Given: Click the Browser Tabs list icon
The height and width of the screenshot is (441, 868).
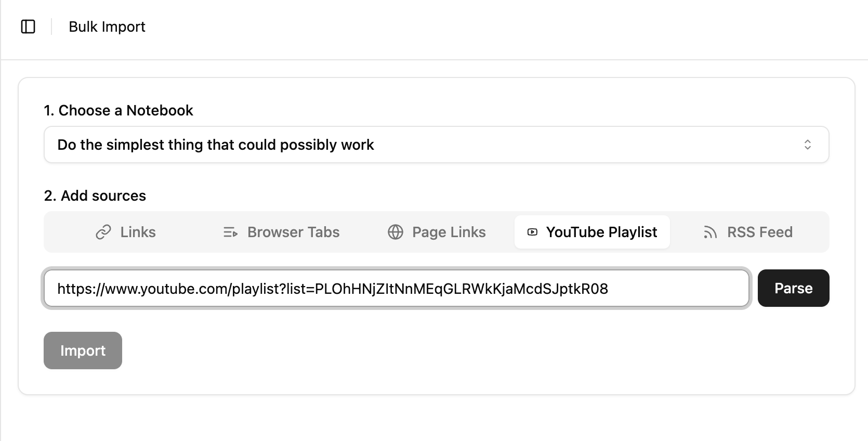Looking at the screenshot, I should tap(230, 232).
